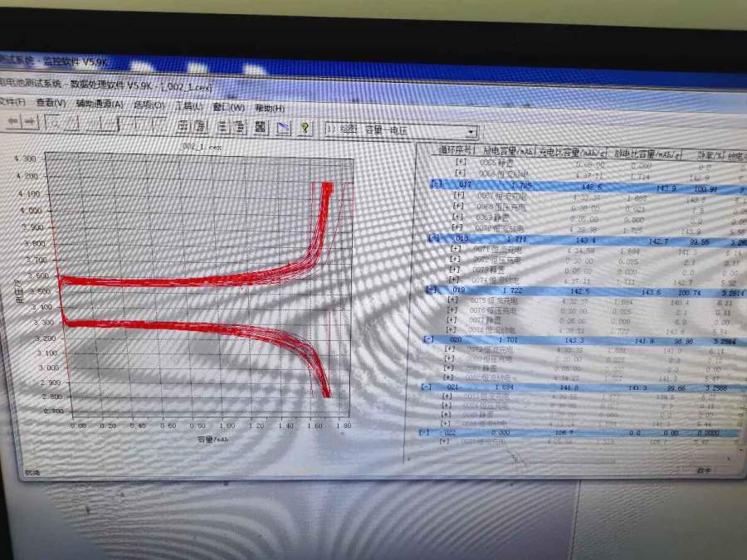The image size is (747, 560).
Task: Collapse cycle 017 row
Action: 437,183
